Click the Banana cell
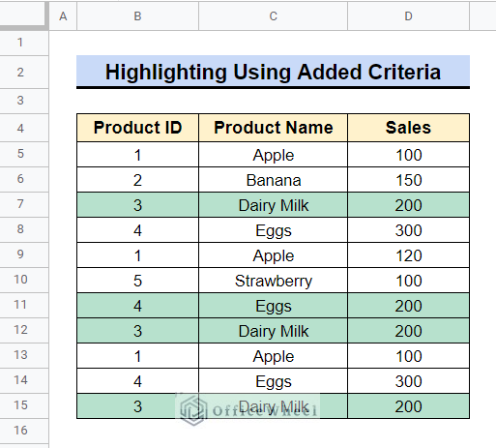Image resolution: width=496 pixels, height=448 pixels. point(273,180)
